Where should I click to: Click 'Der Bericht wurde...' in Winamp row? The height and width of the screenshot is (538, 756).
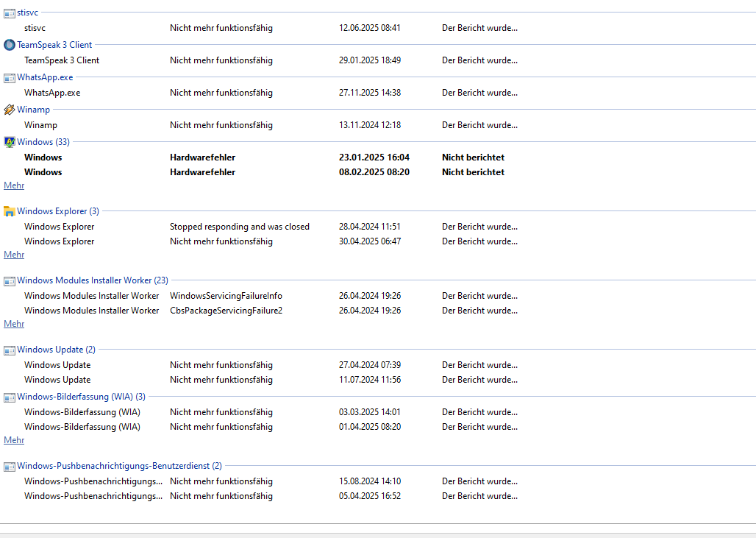tap(479, 125)
